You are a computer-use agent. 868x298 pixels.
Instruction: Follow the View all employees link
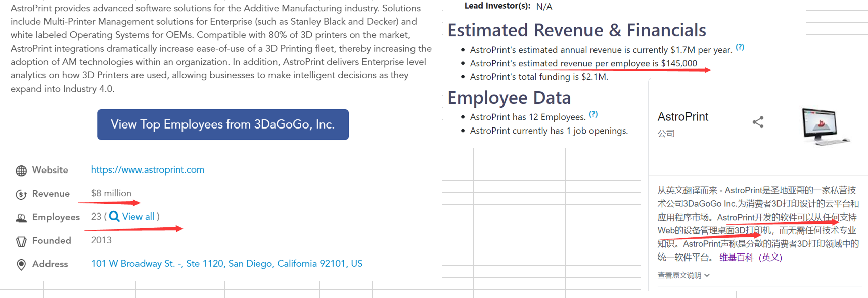click(138, 217)
